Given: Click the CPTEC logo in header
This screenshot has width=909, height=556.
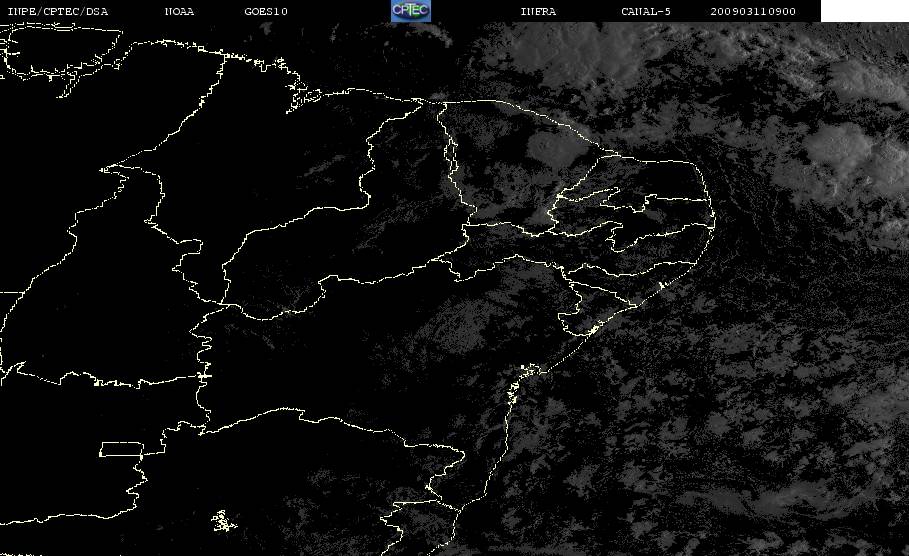Looking at the screenshot, I should tap(410, 11).
